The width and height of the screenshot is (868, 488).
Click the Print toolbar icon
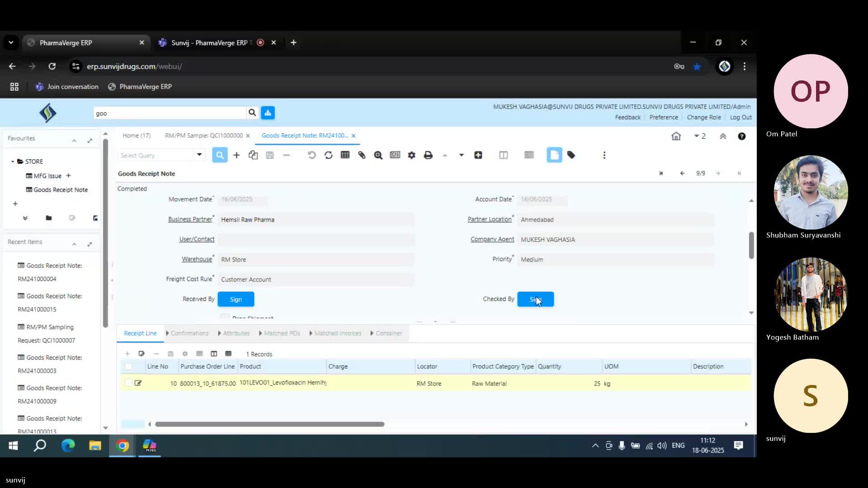428,155
